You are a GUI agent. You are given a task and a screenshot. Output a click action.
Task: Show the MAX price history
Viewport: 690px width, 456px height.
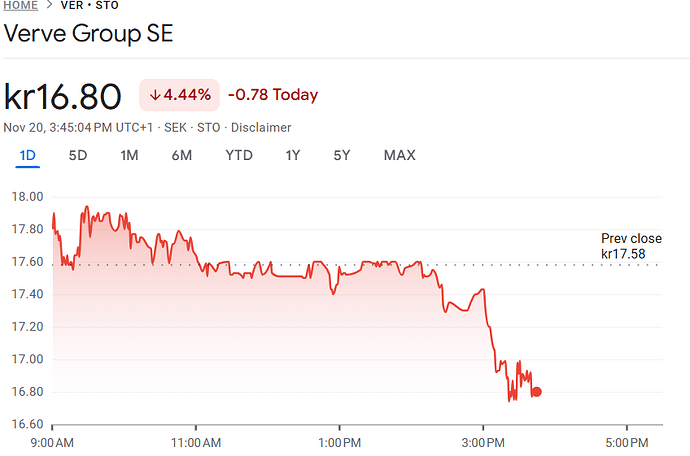point(399,155)
